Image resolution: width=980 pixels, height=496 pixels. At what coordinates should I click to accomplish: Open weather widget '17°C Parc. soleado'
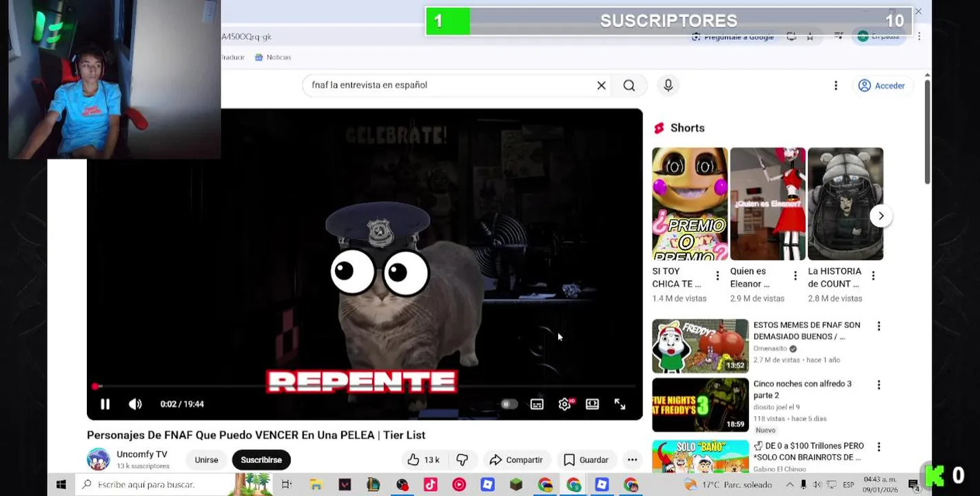pyautogui.click(x=728, y=484)
